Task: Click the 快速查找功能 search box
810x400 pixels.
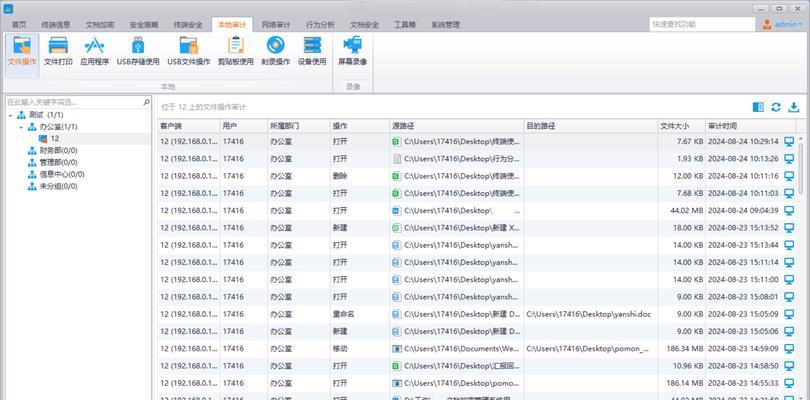Action: 702,24
